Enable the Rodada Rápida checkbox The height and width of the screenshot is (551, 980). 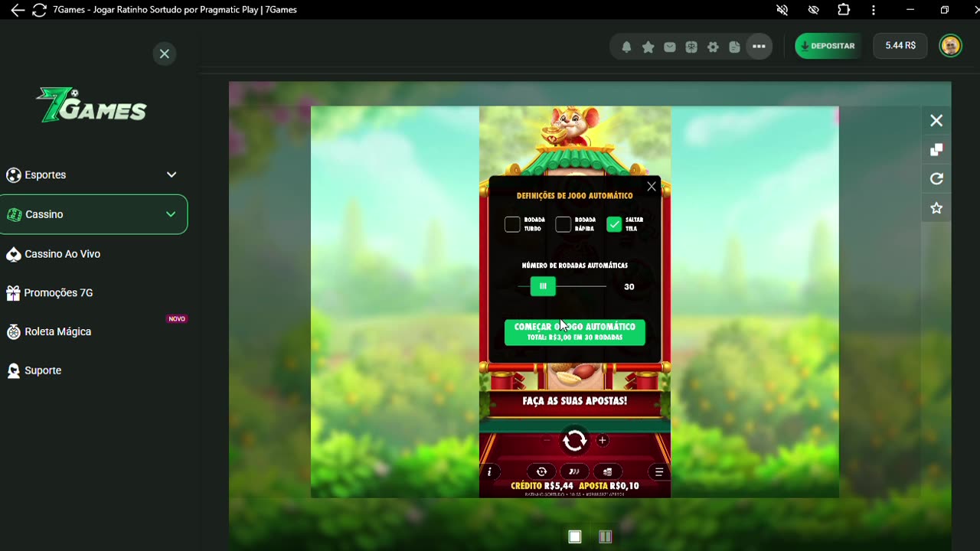(x=563, y=224)
